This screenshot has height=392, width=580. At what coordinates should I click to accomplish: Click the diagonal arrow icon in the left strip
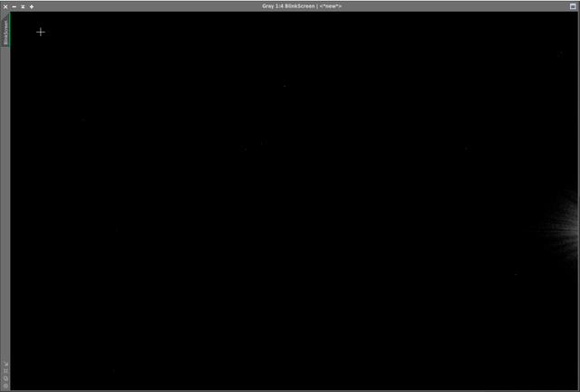pos(5,364)
